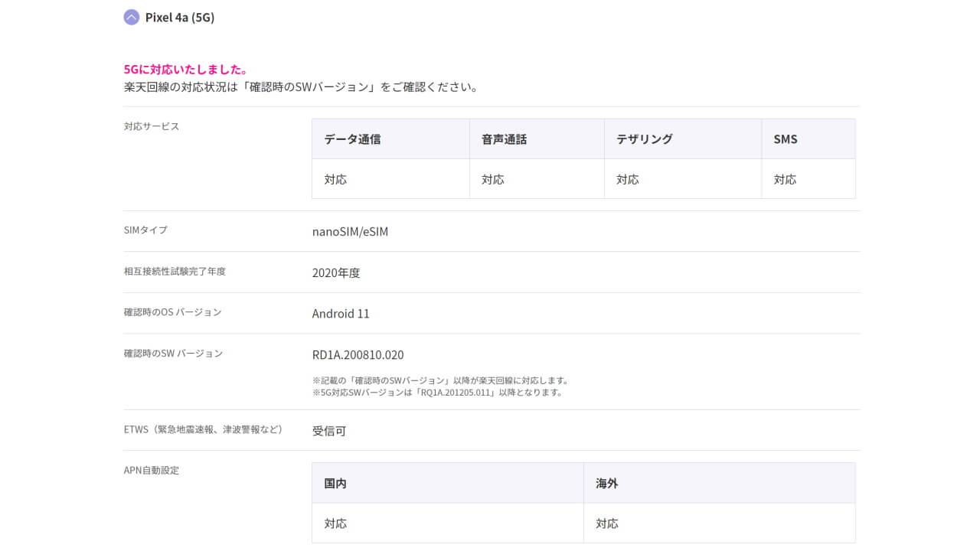Click the 対応 cell under データ通信

pos(335,180)
